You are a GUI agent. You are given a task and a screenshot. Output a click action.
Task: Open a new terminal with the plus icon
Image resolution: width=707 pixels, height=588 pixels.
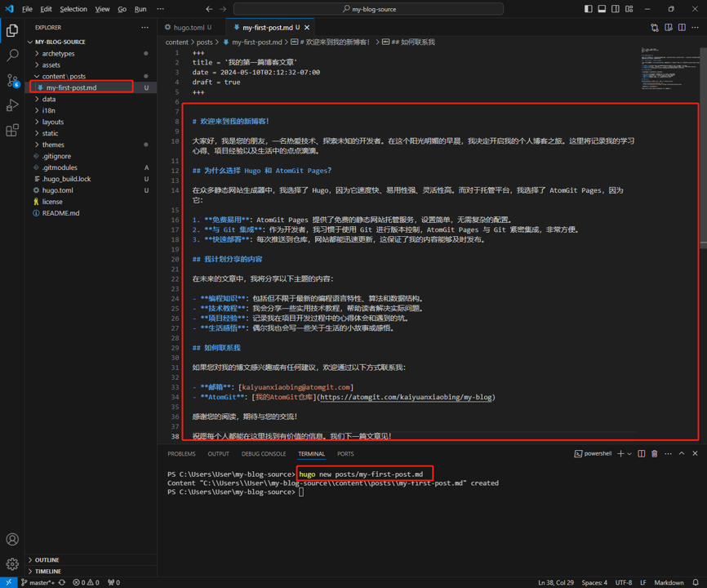pyautogui.click(x=619, y=453)
